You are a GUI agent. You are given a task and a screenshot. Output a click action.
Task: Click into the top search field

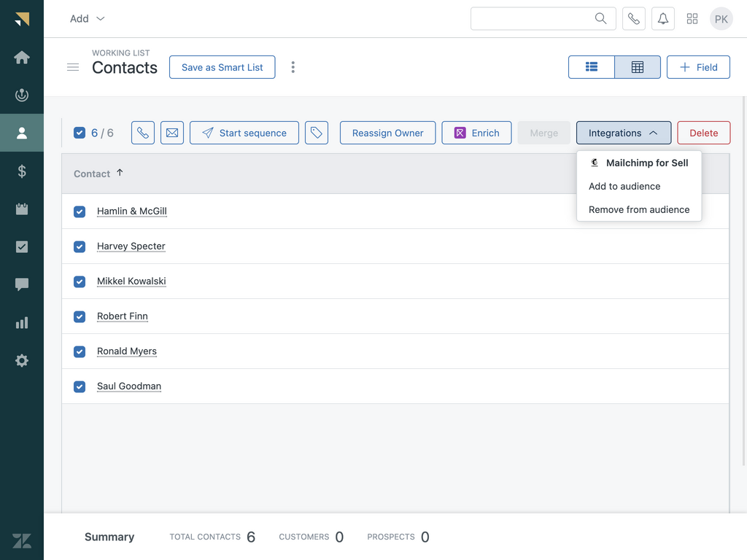point(540,18)
